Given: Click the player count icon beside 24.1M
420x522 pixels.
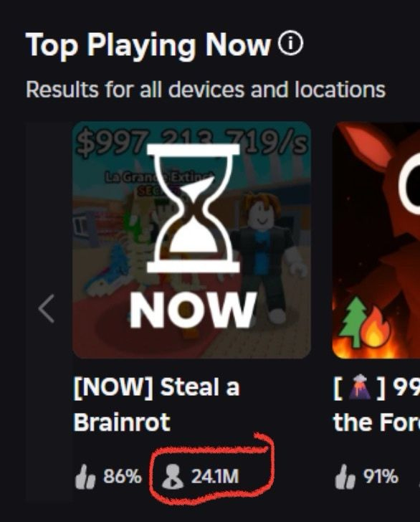Looking at the screenshot, I should (173, 477).
